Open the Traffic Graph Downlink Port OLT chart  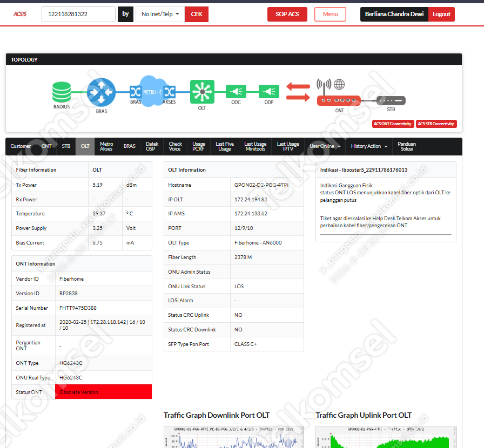pyautogui.click(x=234, y=437)
